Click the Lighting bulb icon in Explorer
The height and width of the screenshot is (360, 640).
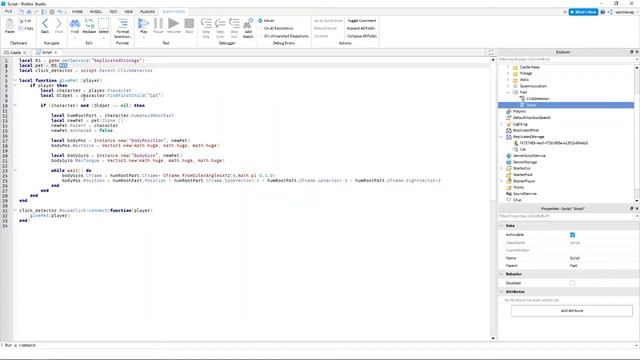(509, 124)
